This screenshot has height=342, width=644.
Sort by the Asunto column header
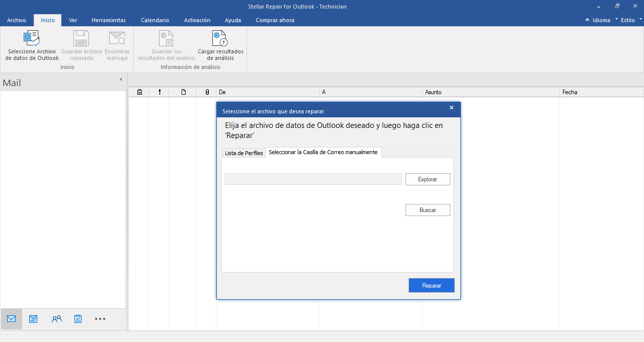point(491,92)
